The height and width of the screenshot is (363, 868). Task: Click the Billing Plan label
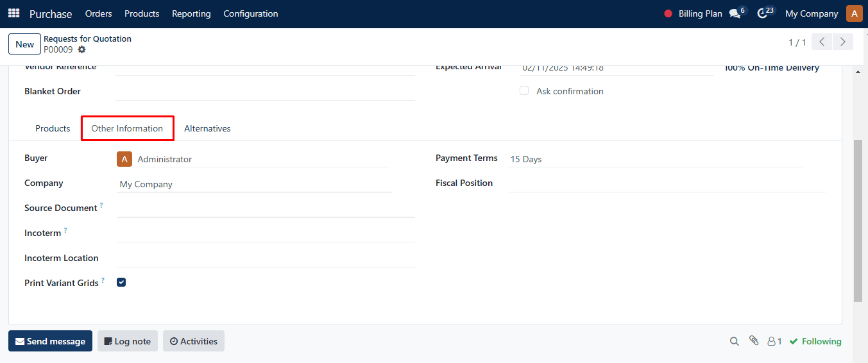click(701, 13)
